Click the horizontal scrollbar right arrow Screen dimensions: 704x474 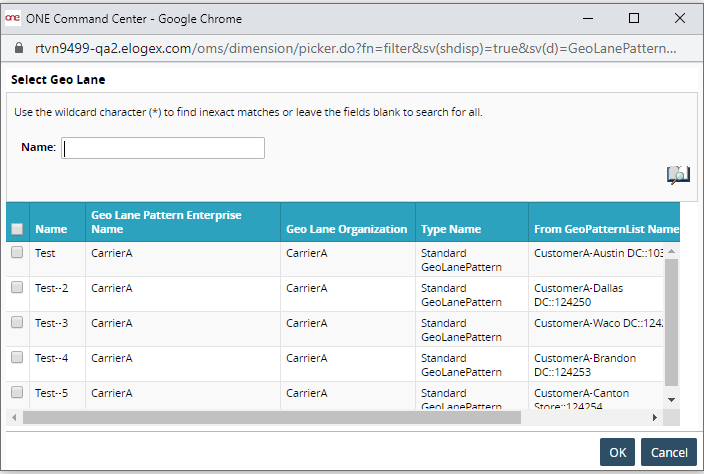pos(655,417)
